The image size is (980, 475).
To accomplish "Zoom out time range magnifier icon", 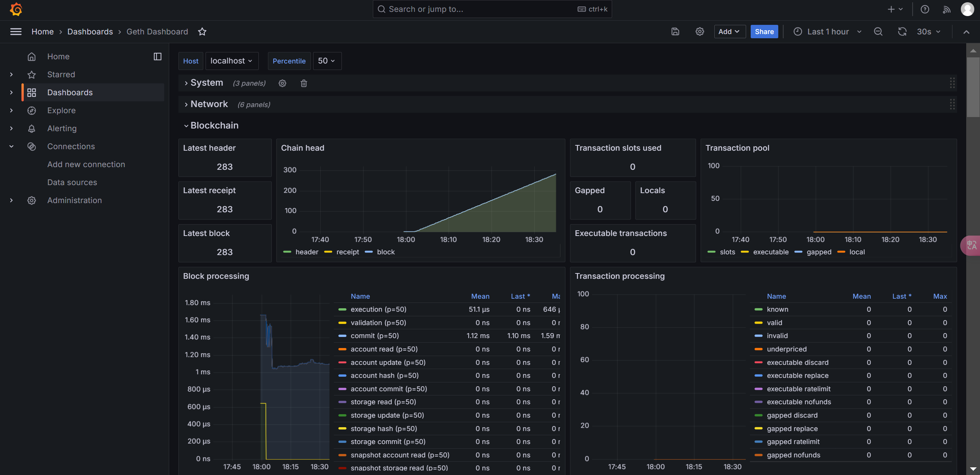I will point(878,32).
